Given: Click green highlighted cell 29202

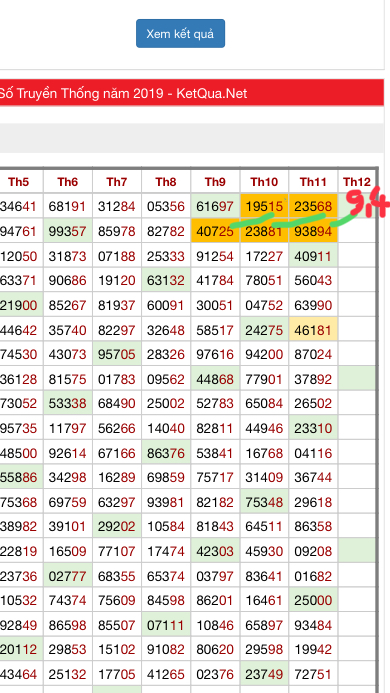Looking at the screenshot, I should click(x=117, y=526).
